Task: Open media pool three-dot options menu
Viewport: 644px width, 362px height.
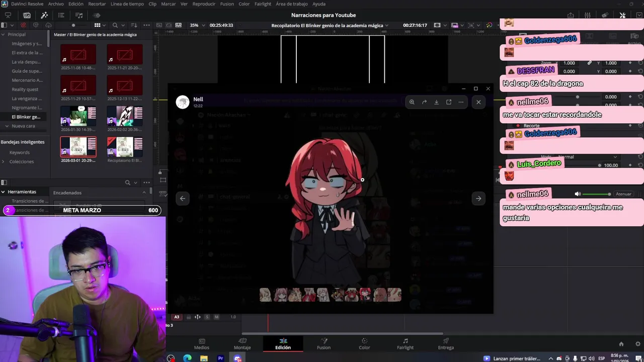Action: [x=147, y=25]
